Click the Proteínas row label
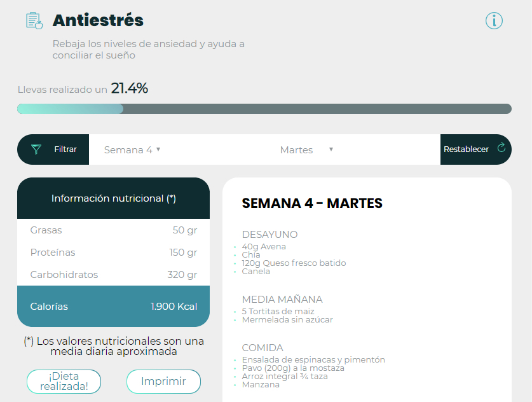Viewport: 532px width, 402px height. 53,253
